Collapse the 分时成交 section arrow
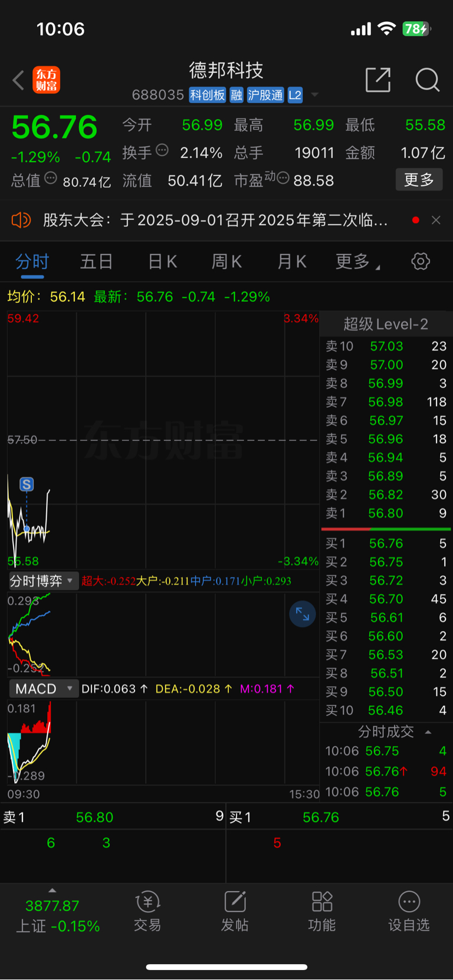 pyautogui.click(x=428, y=732)
